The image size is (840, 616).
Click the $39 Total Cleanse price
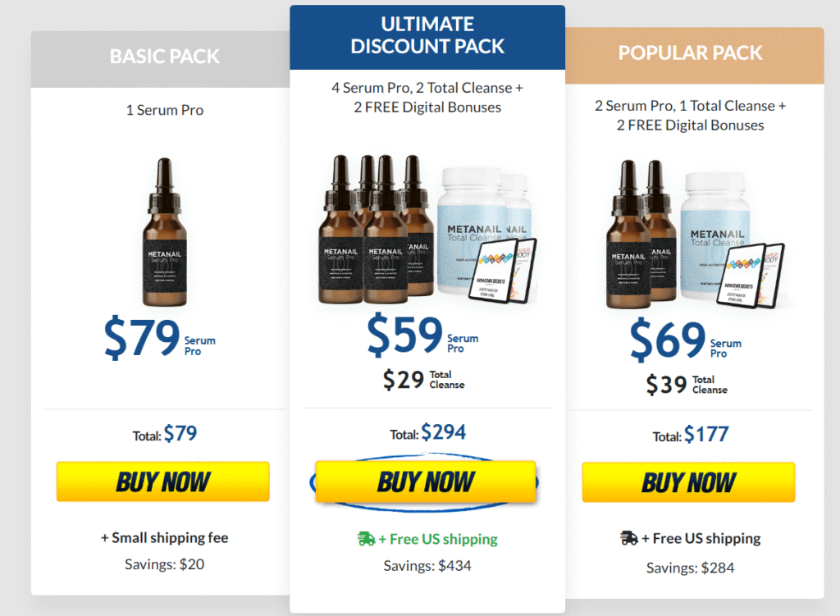tap(687, 384)
